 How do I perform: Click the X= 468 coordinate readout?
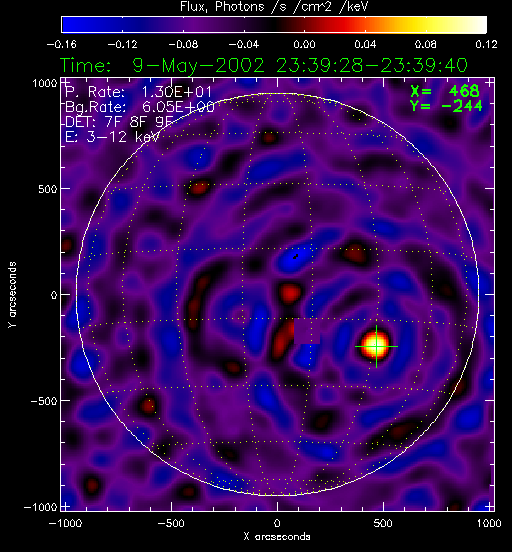pos(445,91)
